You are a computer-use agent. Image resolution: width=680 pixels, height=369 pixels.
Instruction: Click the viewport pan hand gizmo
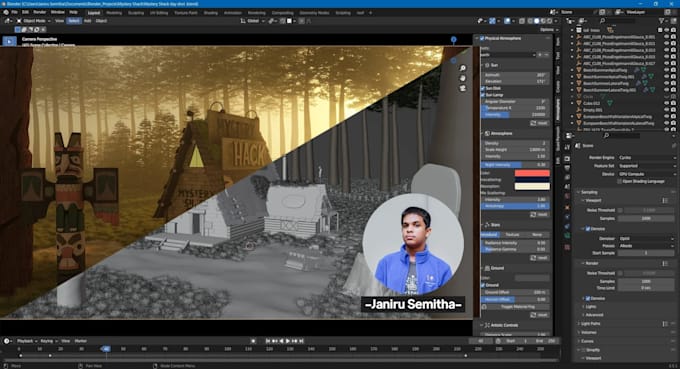[x=463, y=78]
